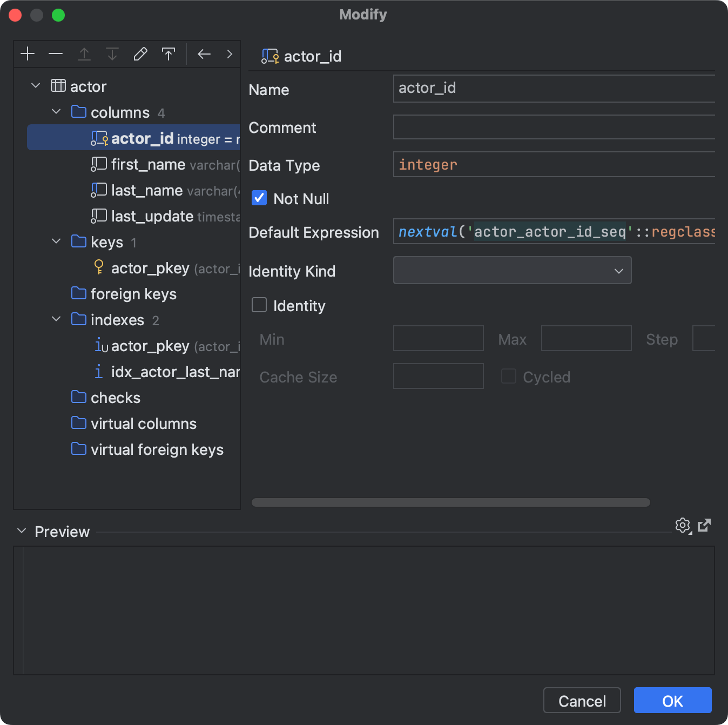
Task: Remove selected item with the minus icon
Action: point(56,53)
